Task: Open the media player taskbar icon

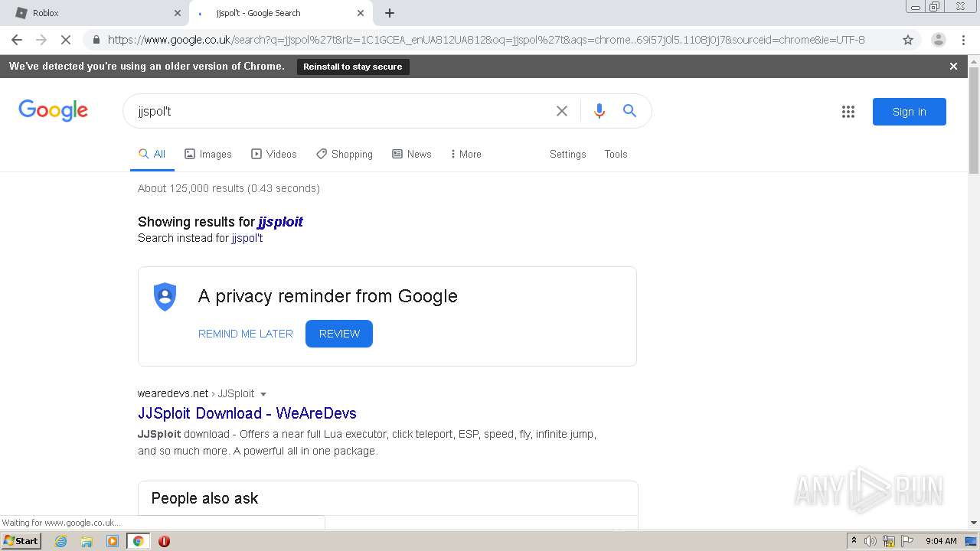Action: (x=113, y=541)
